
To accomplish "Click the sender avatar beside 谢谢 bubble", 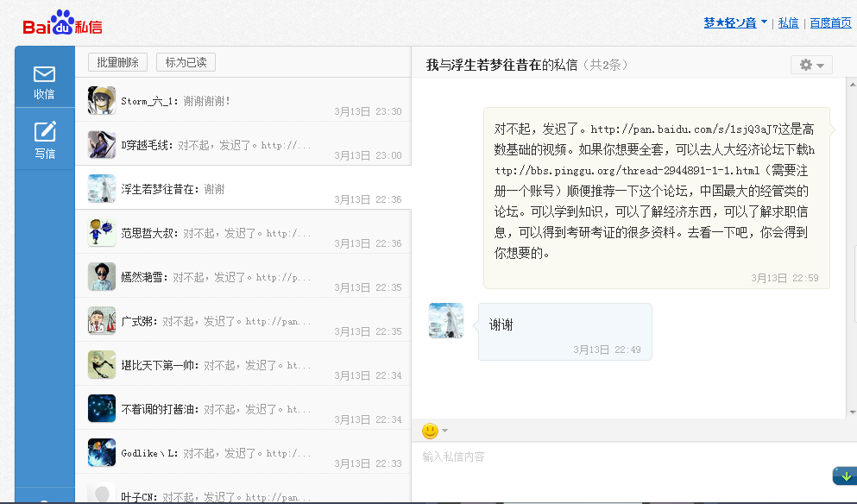I will coord(446,320).
